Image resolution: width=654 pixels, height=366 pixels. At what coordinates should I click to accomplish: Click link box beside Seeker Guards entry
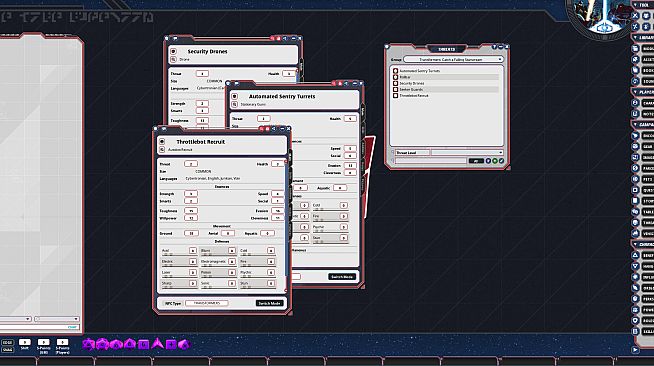click(395, 90)
